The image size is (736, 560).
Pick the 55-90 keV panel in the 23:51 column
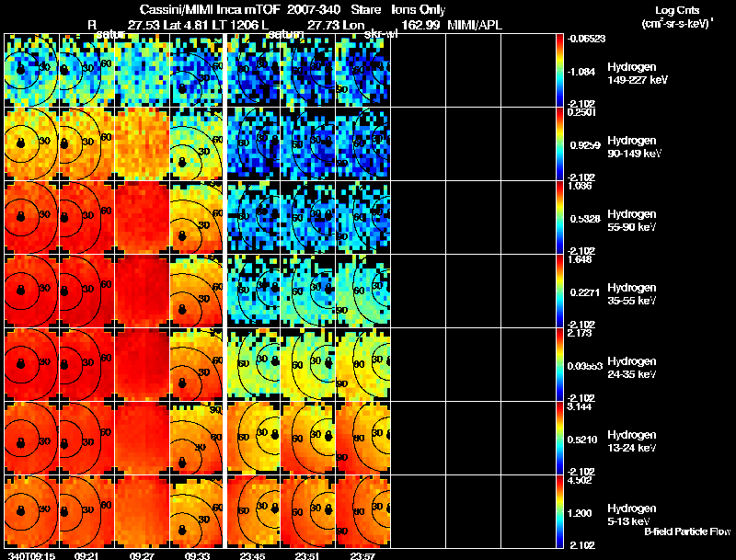(x=308, y=217)
